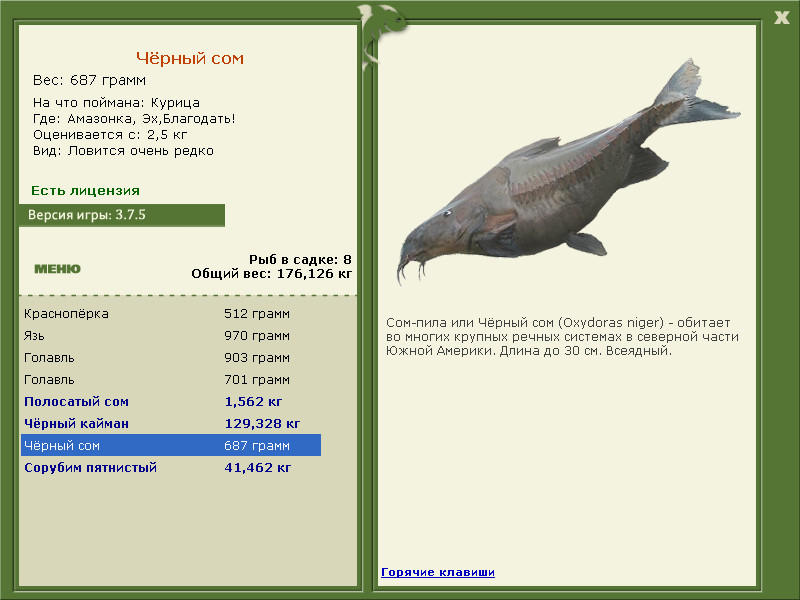Select the Язь 970 грамм row
The height and width of the screenshot is (600, 800).
click(171, 335)
